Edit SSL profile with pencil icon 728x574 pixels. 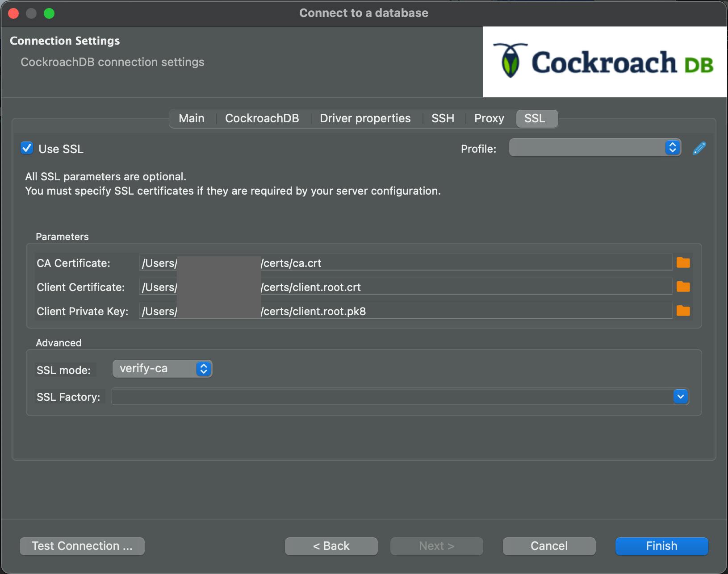point(699,148)
